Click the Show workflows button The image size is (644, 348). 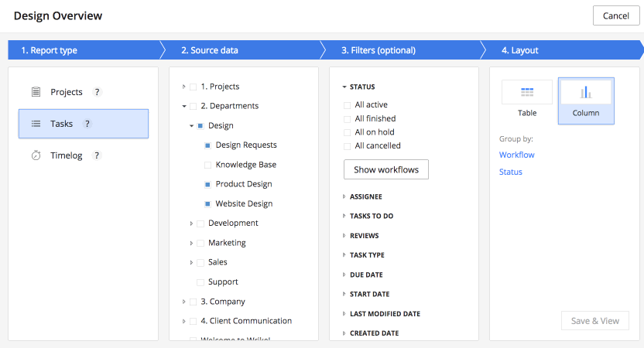click(385, 169)
